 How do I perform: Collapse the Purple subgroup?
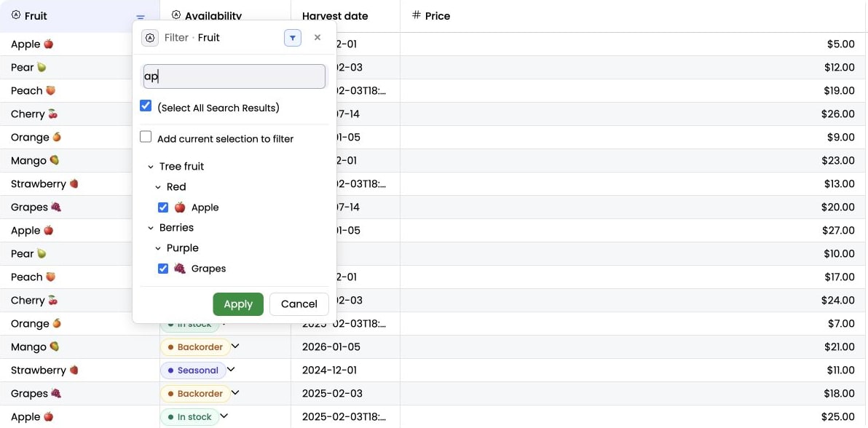[158, 249]
